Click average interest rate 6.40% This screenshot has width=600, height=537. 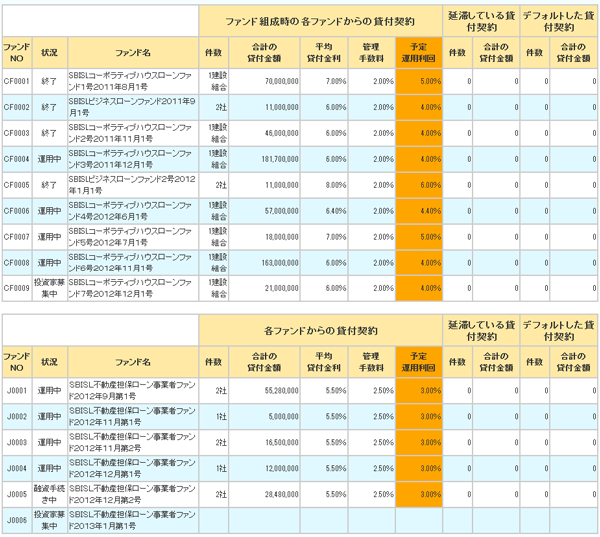click(x=336, y=211)
